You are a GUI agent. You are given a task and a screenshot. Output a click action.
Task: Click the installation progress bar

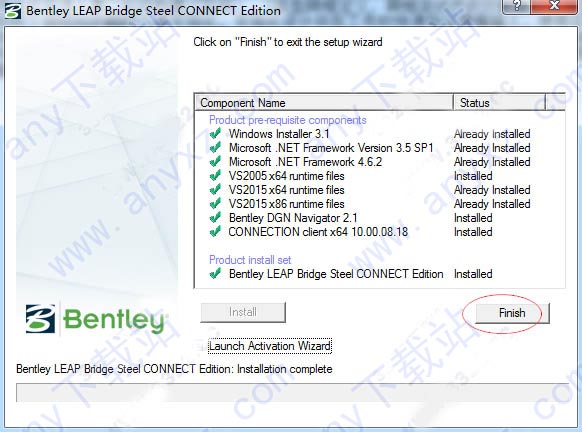[x=292, y=393]
